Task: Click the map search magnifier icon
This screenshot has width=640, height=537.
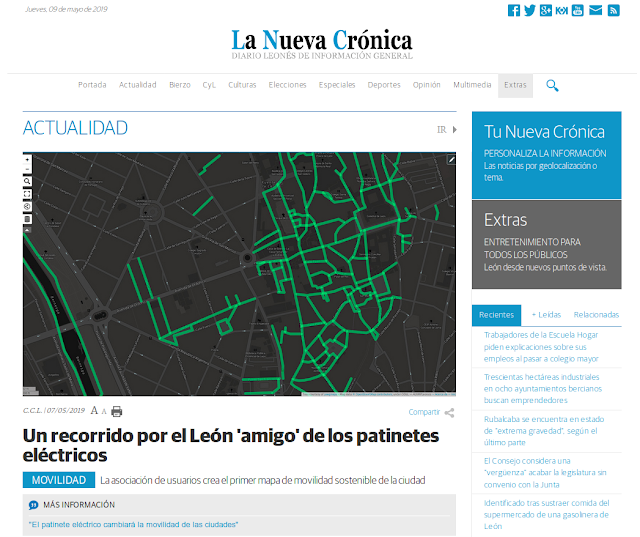Action: [x=27, y=181]
